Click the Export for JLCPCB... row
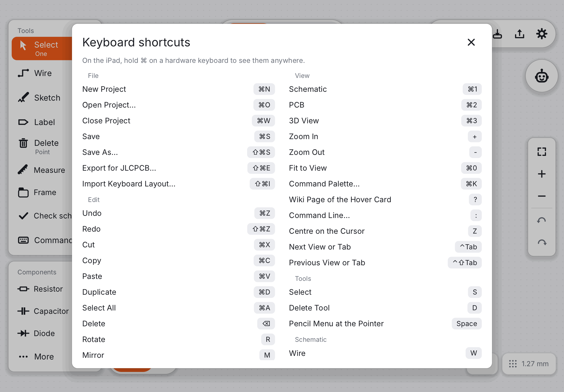Viewport: 564px width, 392px height. 179,168
